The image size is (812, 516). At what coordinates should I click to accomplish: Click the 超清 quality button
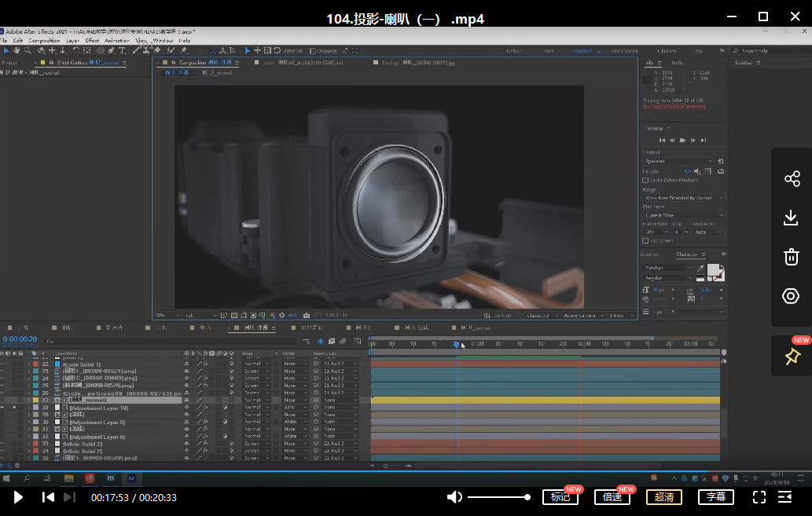coord(664,497)
